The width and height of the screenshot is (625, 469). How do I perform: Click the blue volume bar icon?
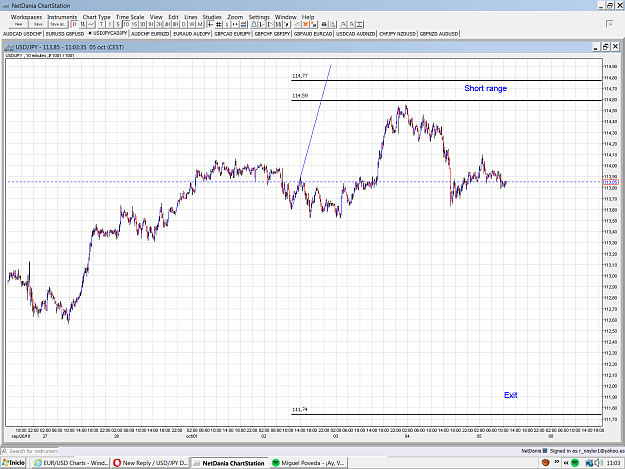pos(243,24)
